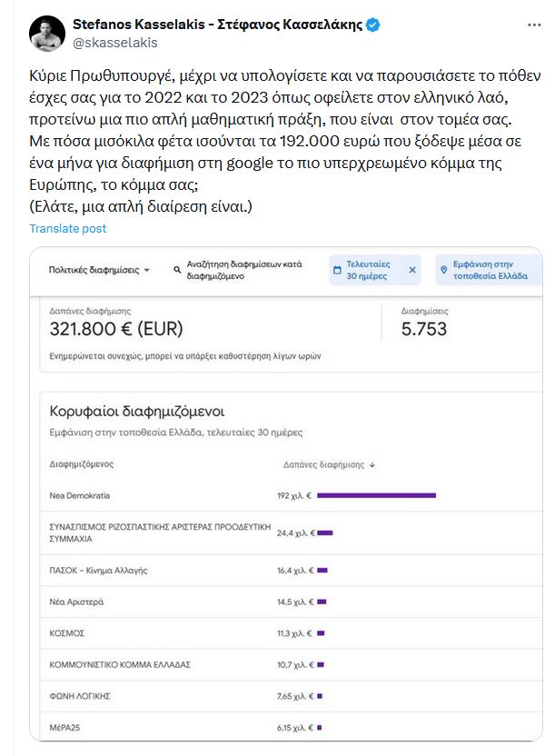Select the ΜέΡΑ25 advertiser row

(x=65, y=727)
